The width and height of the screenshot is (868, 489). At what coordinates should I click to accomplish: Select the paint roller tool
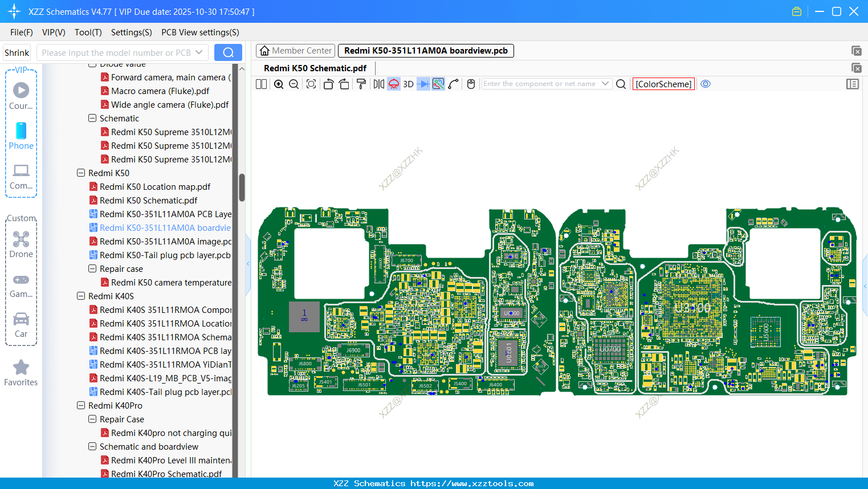pyautogui.click(x=361, y=84)
